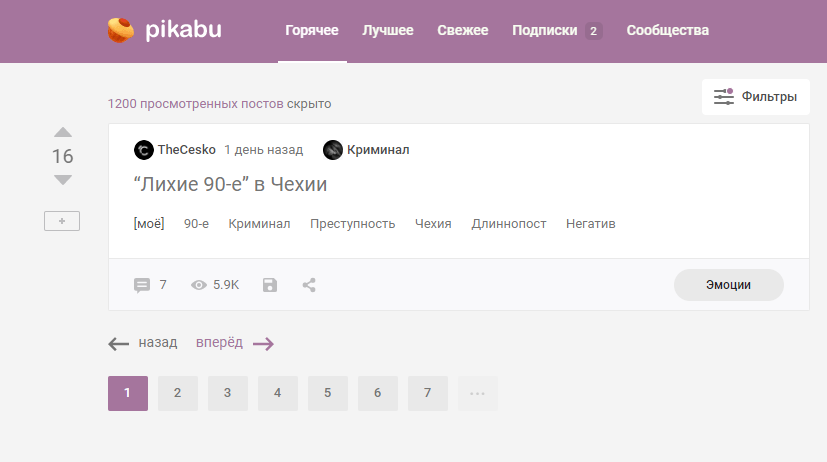Open the Подписки tab
The image size is (827, 462).
tap(545, 30)
